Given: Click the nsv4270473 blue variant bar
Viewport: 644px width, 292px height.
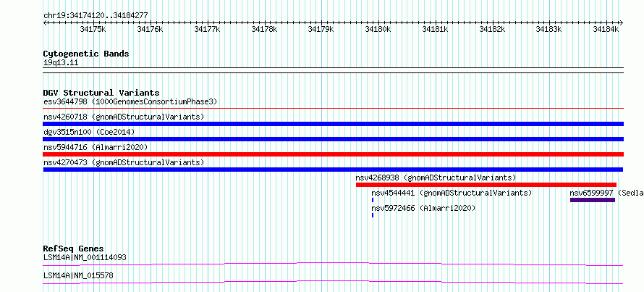Looking at the screenshot, I should 333,170.
